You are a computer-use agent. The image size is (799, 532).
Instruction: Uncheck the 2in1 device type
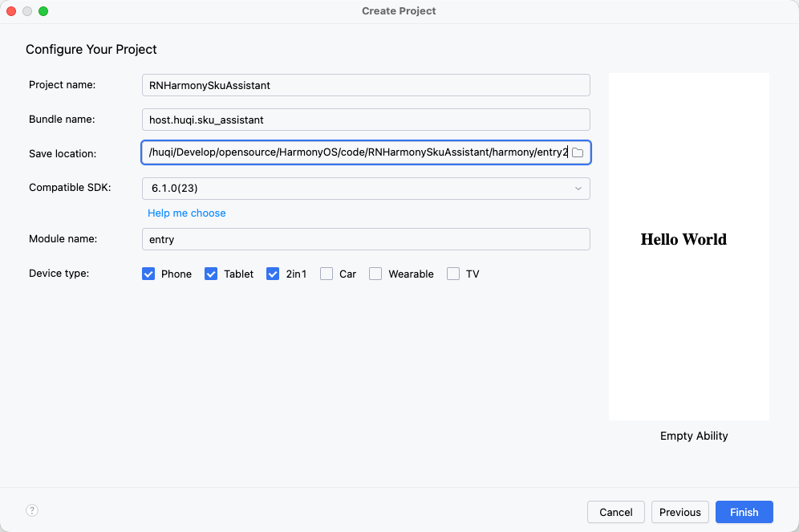click(x=273, y=274)
